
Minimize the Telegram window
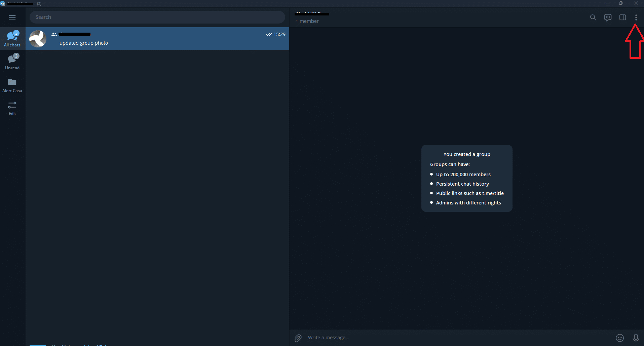click(x=605, y=3)
